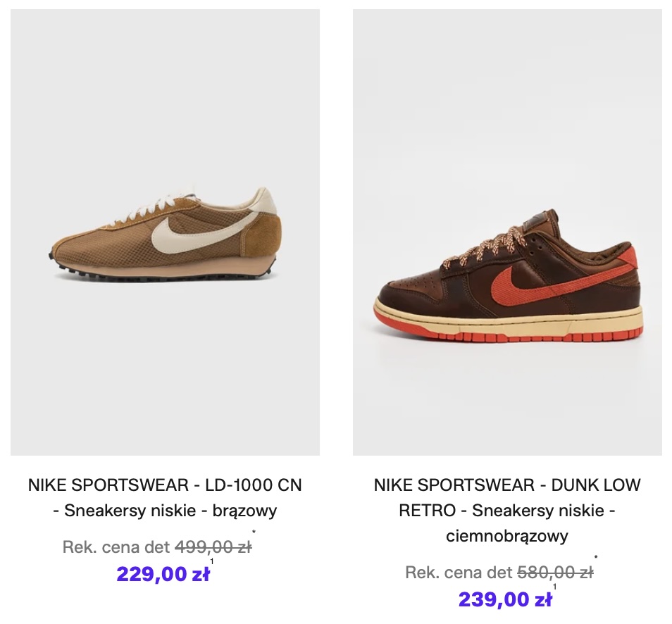Click the crossed-out 499,00 zł price
The height and width of the screenshot is (624, 672).
point(213,547)
